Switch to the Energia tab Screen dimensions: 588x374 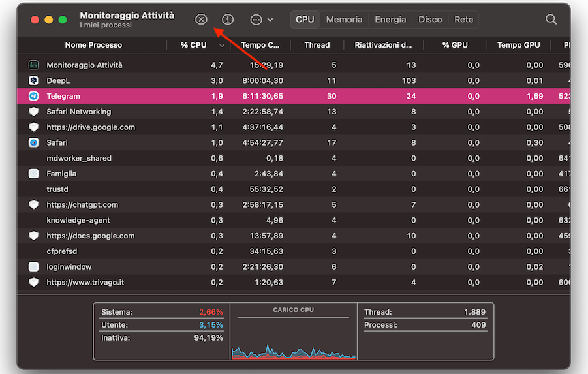(390, 20)
